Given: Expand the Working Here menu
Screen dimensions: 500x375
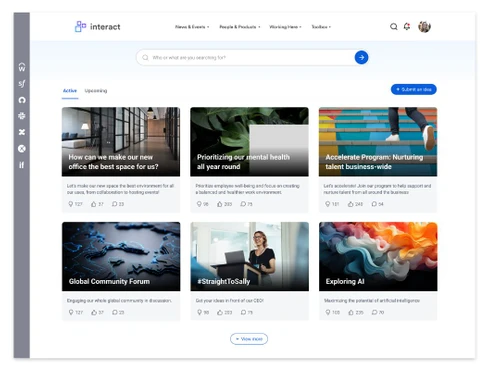Looking at the screenshot, I should click(285, 27).
